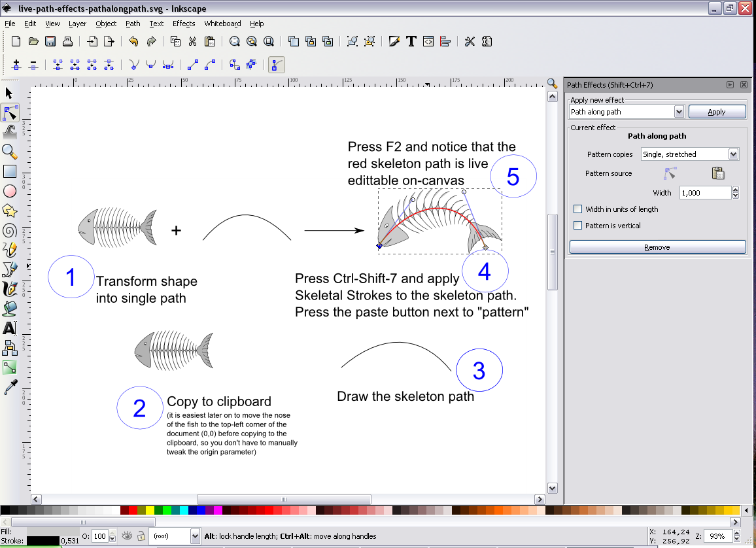Open the Path along path effect dropdown
Image resolution: width=756 pixels, height=548 pixels.
679,112
